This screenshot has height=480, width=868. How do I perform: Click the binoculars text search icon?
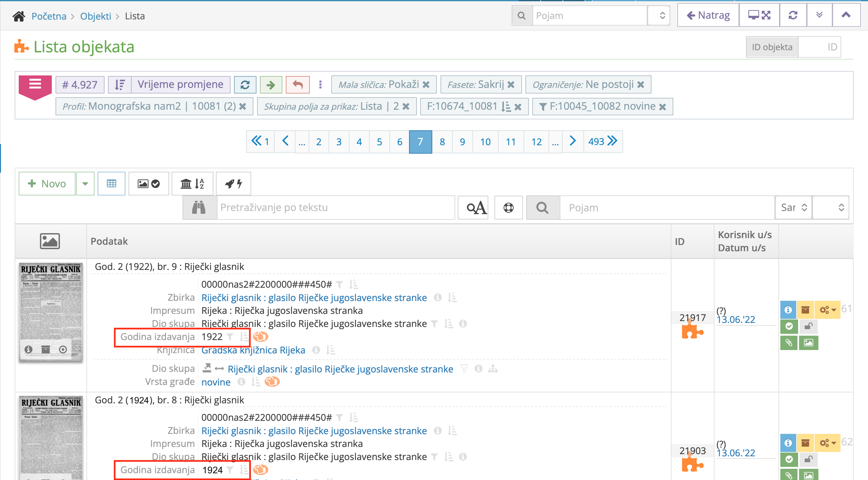point(199,207)
